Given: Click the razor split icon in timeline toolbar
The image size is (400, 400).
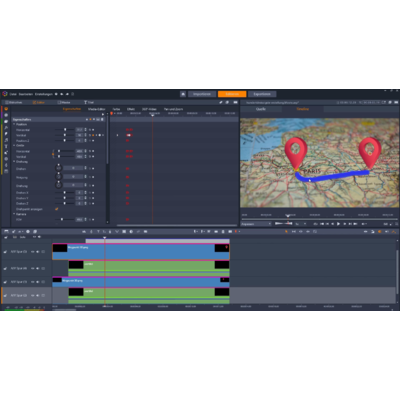Looking at the screenshot, I should pyautogui.click(x=91, y=231).
